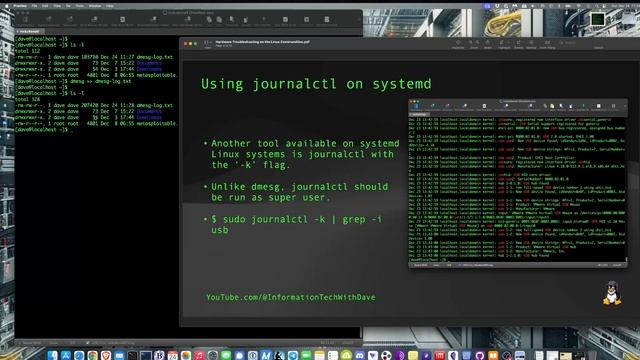Open the Preview application menu
640x360 pixels.
[20, 6]
